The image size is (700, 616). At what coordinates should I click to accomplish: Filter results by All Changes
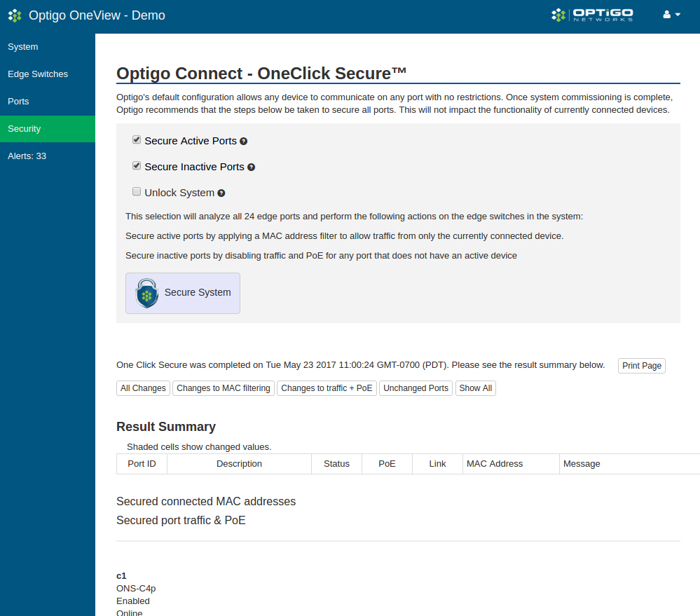click(143, 388)
